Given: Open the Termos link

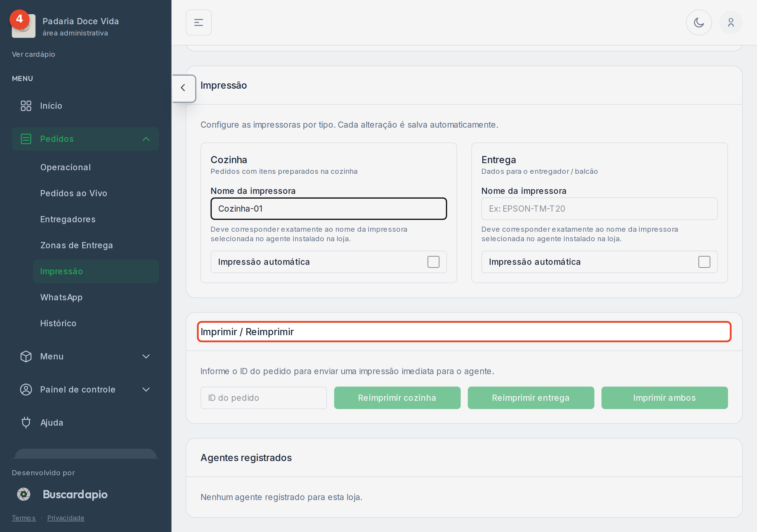Looking at the screenshot, I should 24,518.
